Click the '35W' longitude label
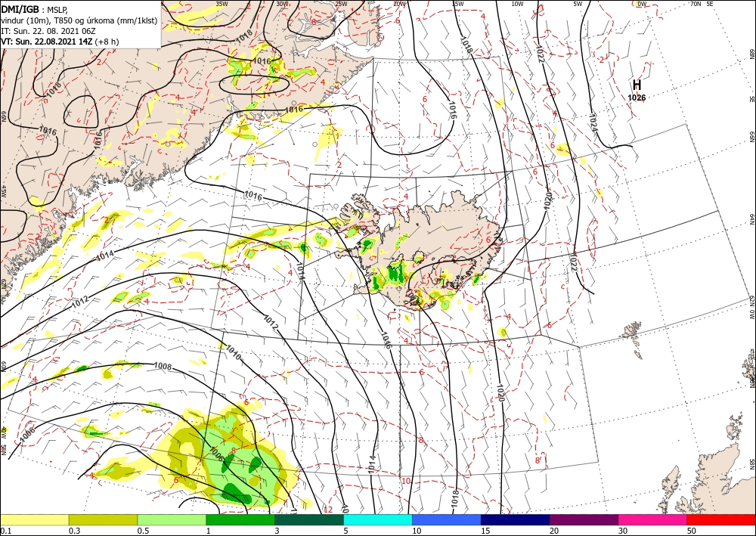The height and width of the screenshot is (536, 756). point(222,4)
